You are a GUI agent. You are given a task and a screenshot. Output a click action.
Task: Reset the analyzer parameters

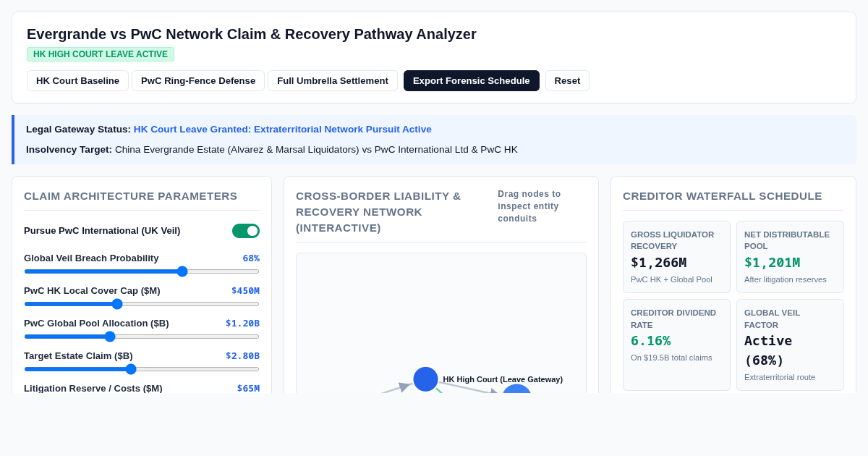567,80
